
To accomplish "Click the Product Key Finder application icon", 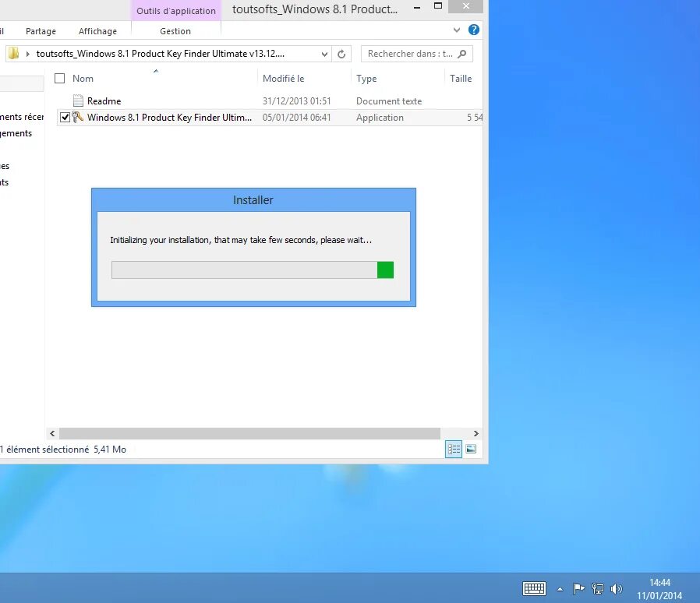I will [78, 117].
